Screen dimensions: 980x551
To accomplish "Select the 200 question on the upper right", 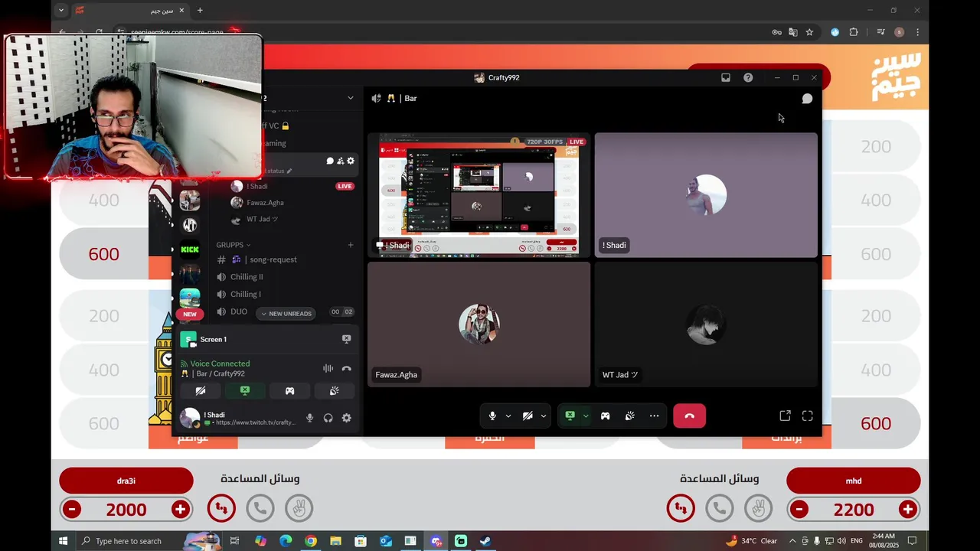I will (x=876, y=146).
